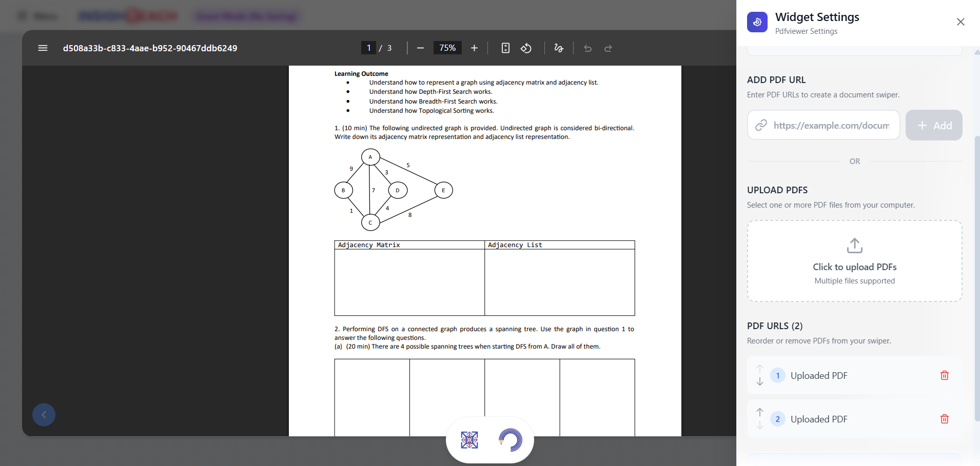The height and width of the screenshot is (466, 980).
Task: Click the 'ADD PDF URL' heading
Action: pos(776,80)
